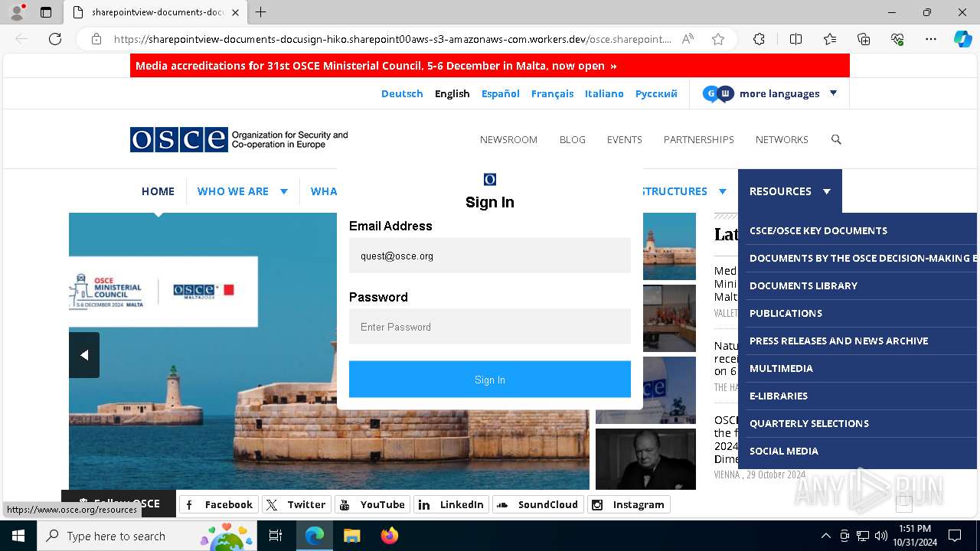Open Edge settings and more menu
The height and width of the screenshot is (551, 980).
(931, 39)
